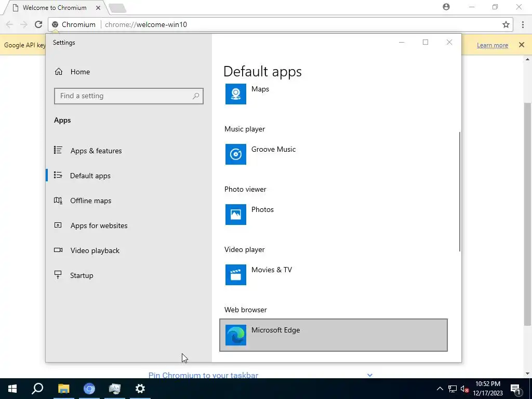The height and width of the screenshot is (399, 532).
Task: Close the Welcome to Chromium tab
Action: tap(98, 7)
